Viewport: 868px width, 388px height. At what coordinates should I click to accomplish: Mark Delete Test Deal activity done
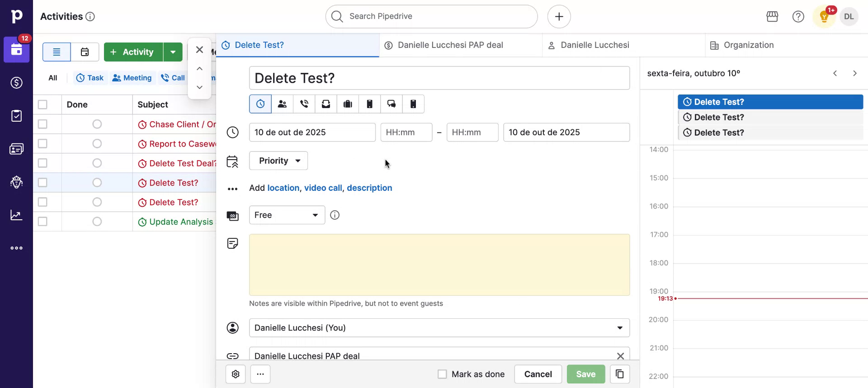click(97, 163)
